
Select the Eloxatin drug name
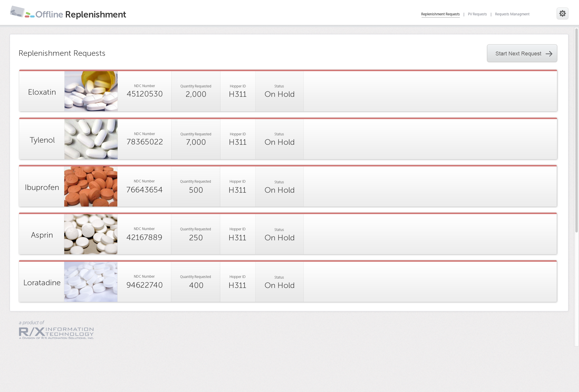point(42,92)
